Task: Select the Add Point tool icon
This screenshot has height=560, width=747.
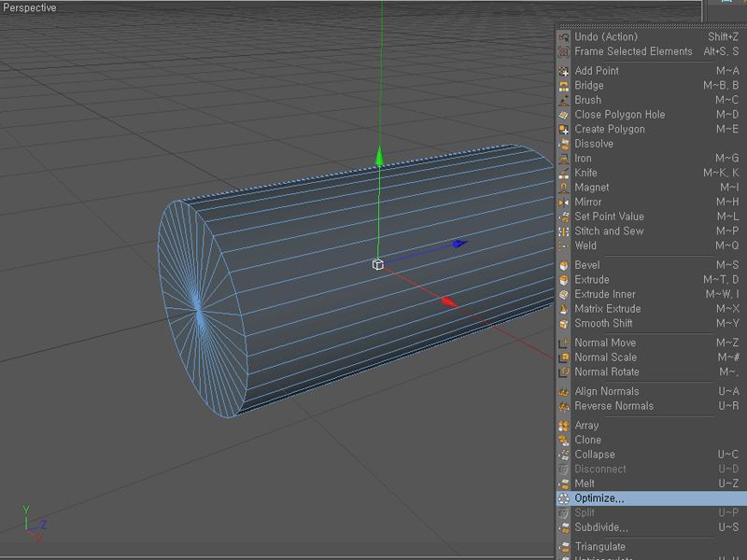Action: (x=564, y=71)
